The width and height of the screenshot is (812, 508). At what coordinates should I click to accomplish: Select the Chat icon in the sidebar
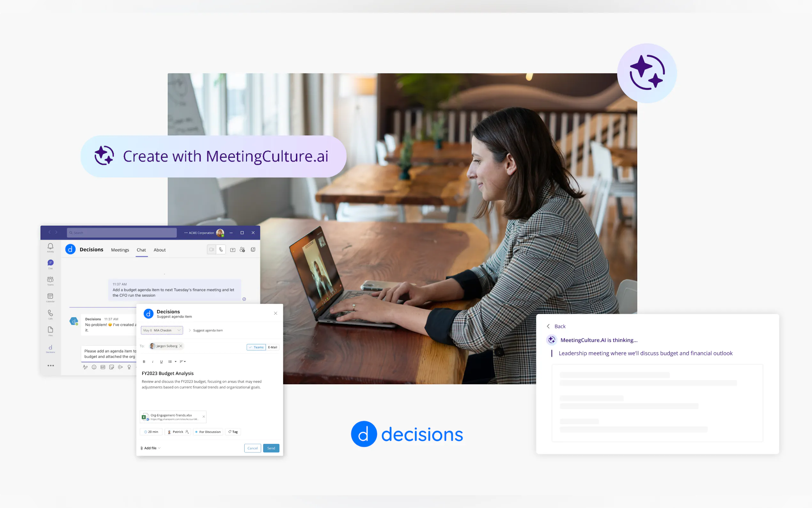(51, 264)
